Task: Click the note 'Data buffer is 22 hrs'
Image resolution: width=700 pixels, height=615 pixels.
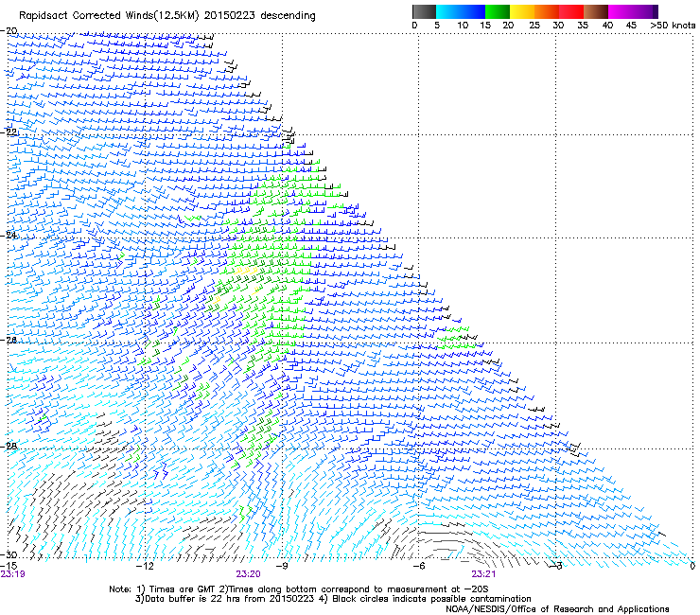Action: [193, 599]
